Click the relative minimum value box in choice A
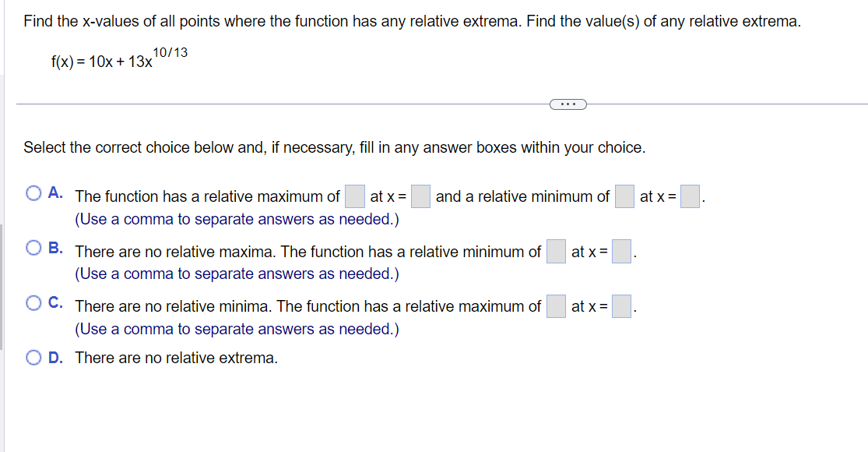The width and height of the screenshot is (868, 452). click(x=623, y=196)
